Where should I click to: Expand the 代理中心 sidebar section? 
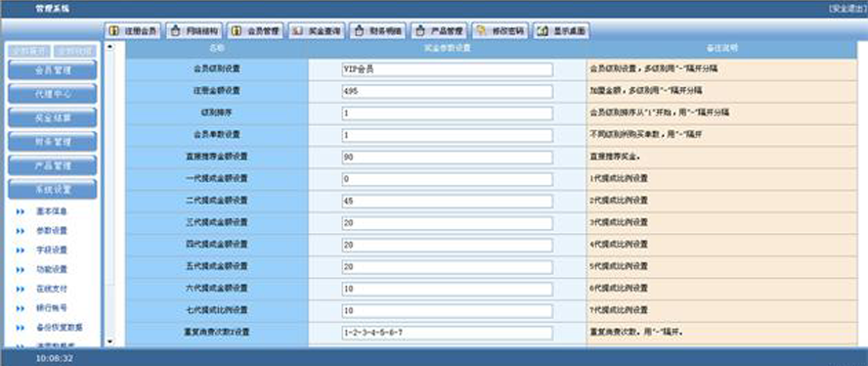(x=53, y=94)
